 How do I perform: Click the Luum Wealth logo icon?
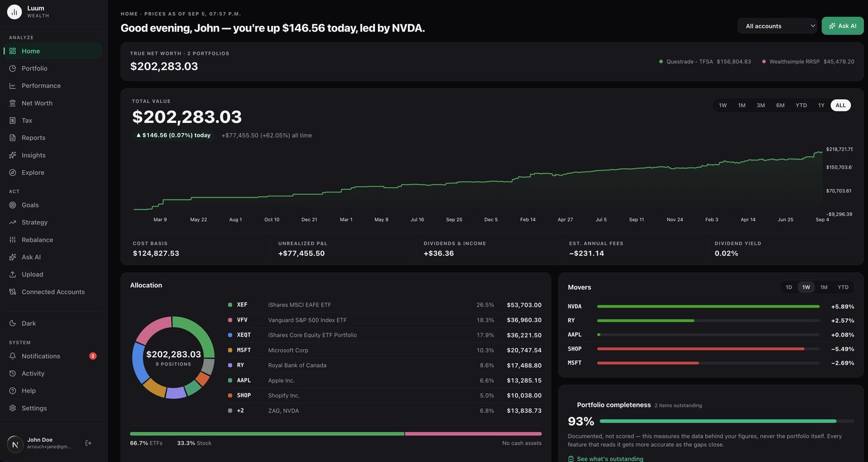(x=14, y=11)
